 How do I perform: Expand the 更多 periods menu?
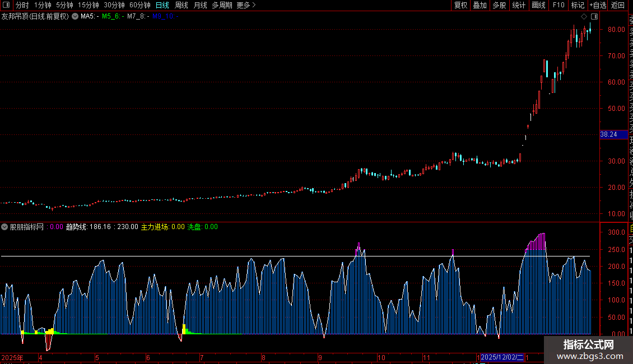(x=246, y=5)
